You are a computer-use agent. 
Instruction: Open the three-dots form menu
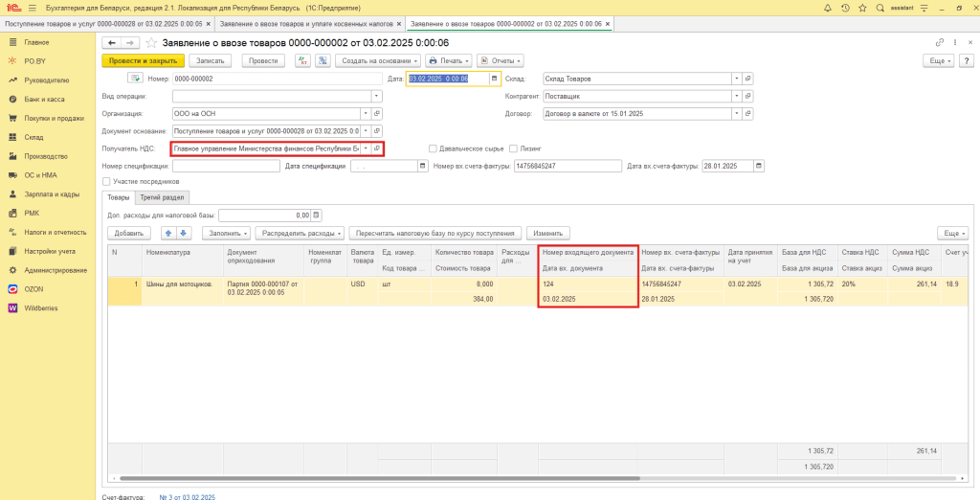click(x=955, y=42)
